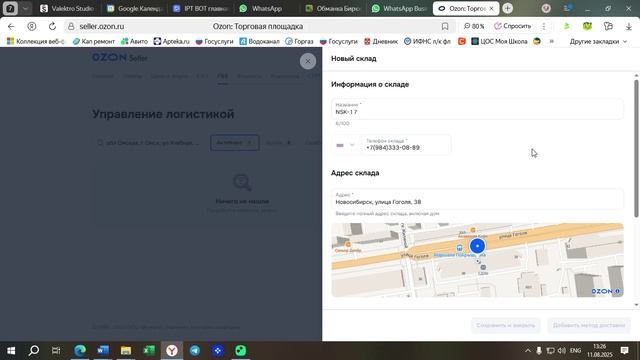Click the Добавить метод доставки button
Viewport: 640px width, 360px height.
[x=589, y=325]
